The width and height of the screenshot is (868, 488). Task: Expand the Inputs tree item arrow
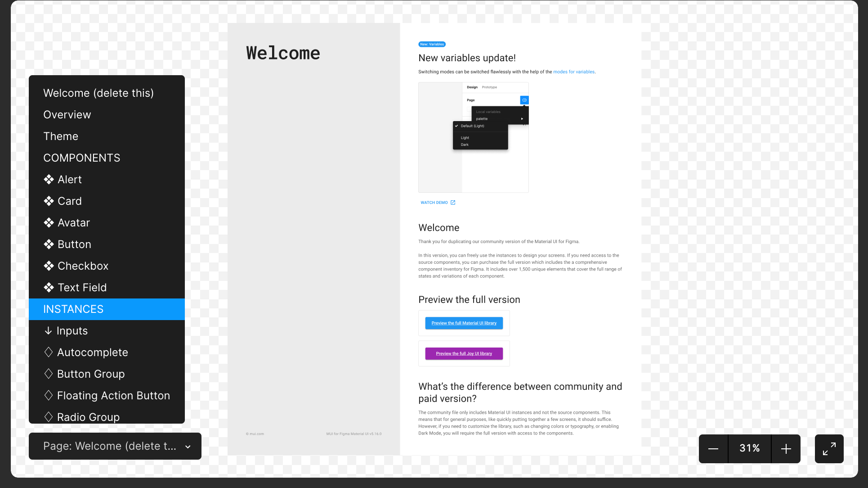48,330
